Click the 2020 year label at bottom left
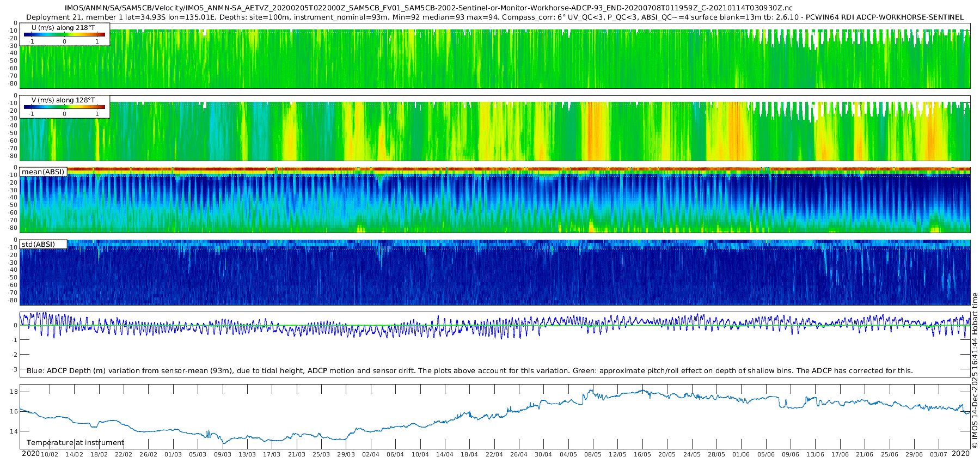 click(x=30, y=453)
